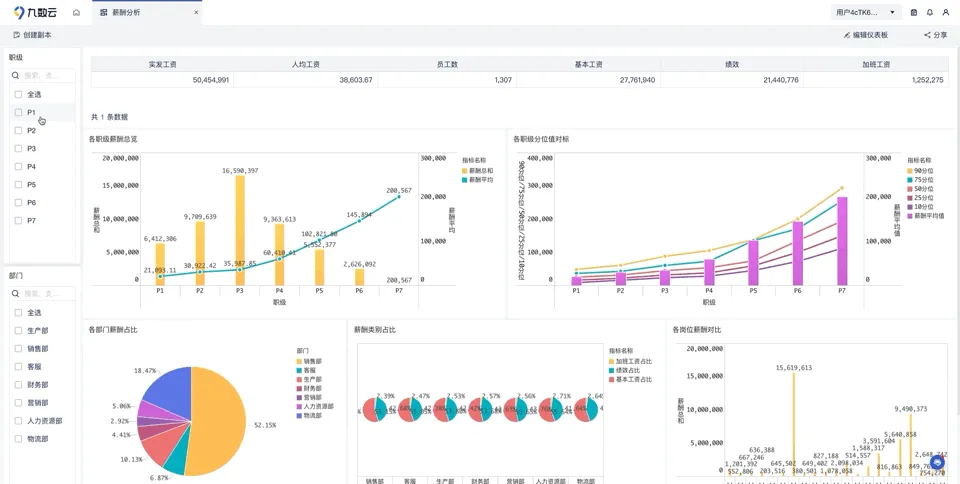Image resolution: width=960 pixels, height=484 pixels.
Task: Select table value 27,761,940
Action: coord(637,80)
